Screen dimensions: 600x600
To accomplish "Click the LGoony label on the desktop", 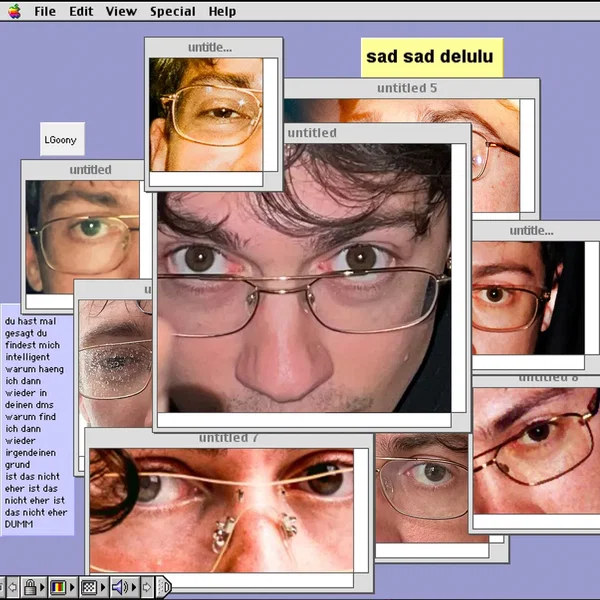I will pos(62,140).
